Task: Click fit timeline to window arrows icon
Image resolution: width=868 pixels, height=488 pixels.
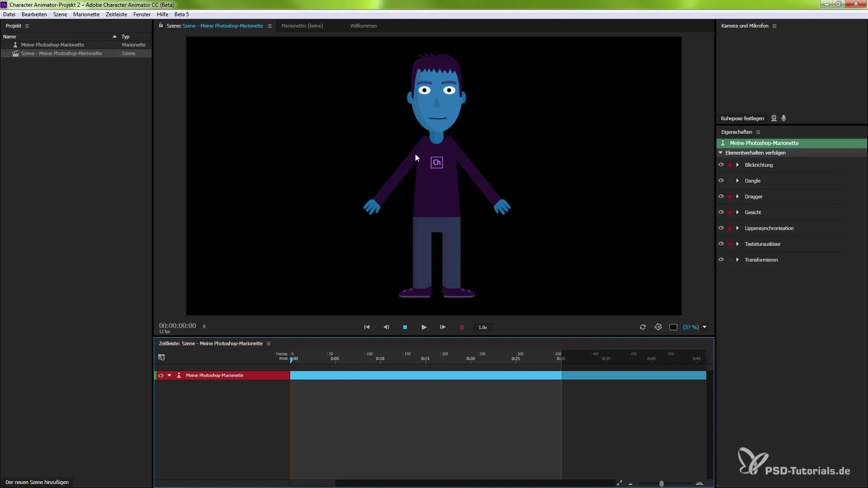Action: click(619, 483)
